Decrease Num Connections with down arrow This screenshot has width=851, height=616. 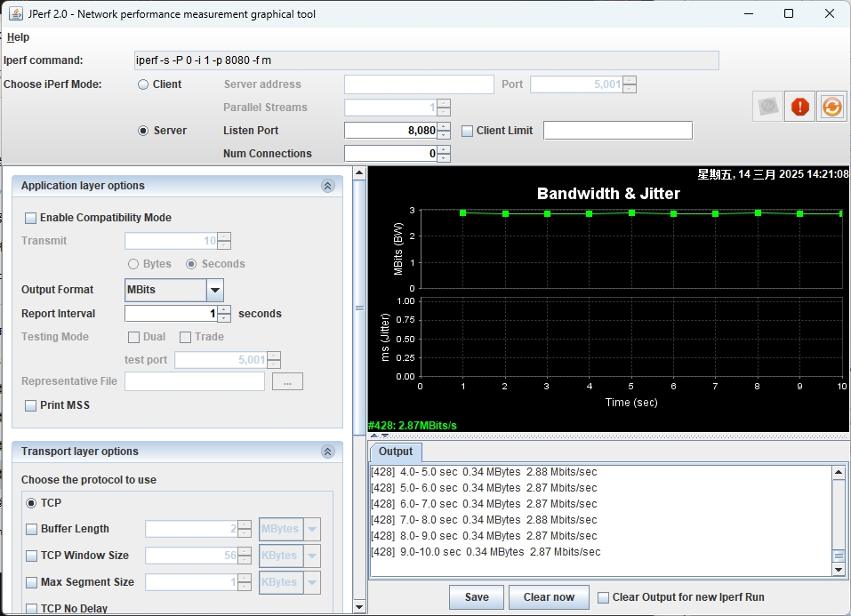tap(444, 158)
